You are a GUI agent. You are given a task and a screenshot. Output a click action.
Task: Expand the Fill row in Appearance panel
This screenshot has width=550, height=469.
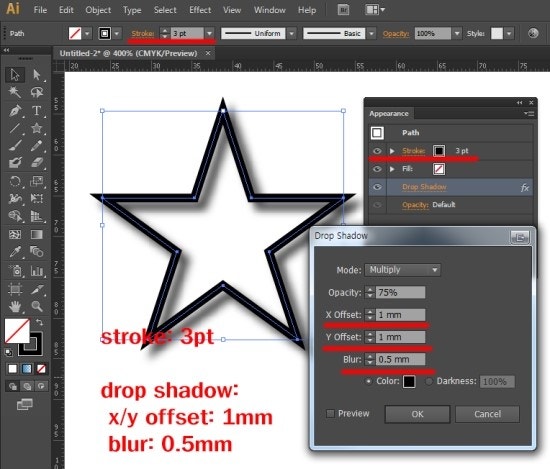coord(392,169)
